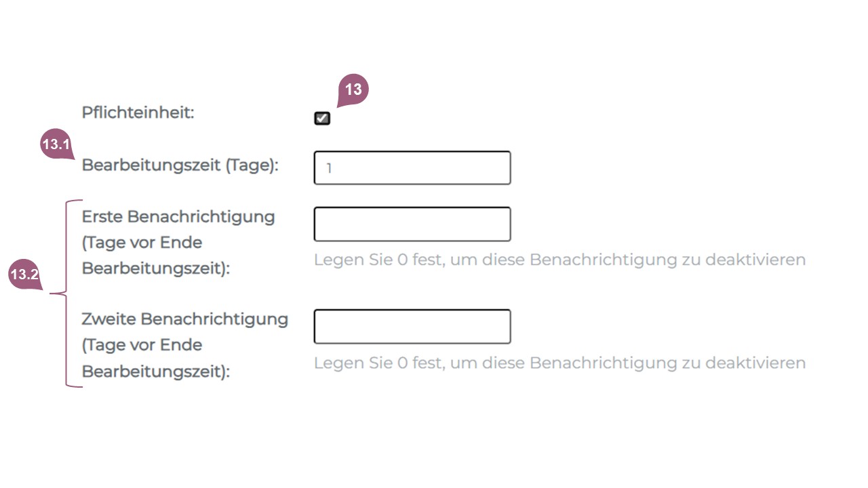Click the 13.1 callout badge
Viewport: 868px width, 488px height.
pyautogui.click(x=56, y=144)
